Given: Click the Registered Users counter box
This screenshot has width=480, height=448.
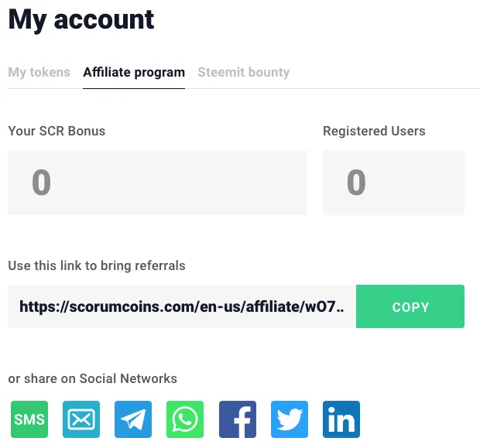Looking at the screenshot, I should pos(393,183).
